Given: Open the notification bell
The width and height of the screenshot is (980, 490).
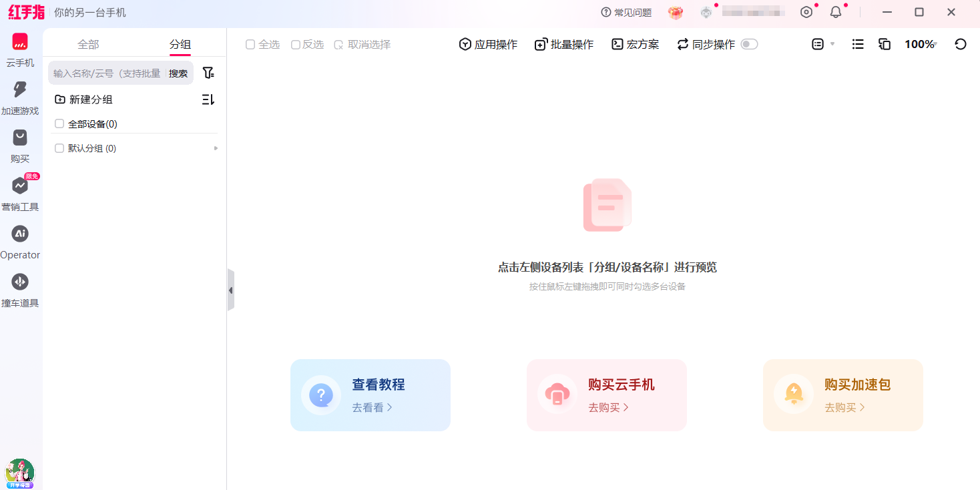Looking at the screenshot, I should pos(836,12).
